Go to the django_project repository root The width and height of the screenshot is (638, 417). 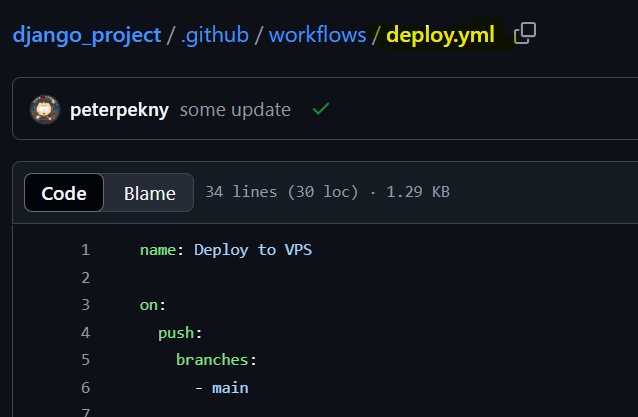[x=86, y=35]
